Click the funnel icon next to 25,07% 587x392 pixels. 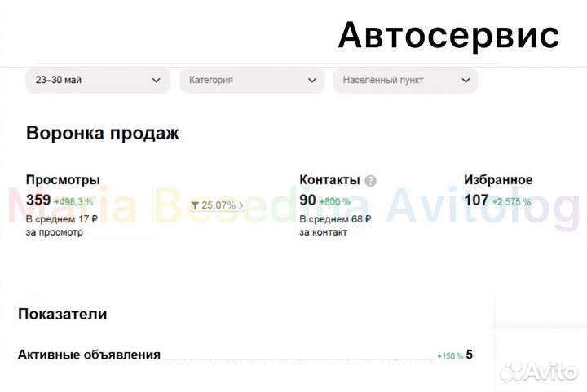click(195, 205)
